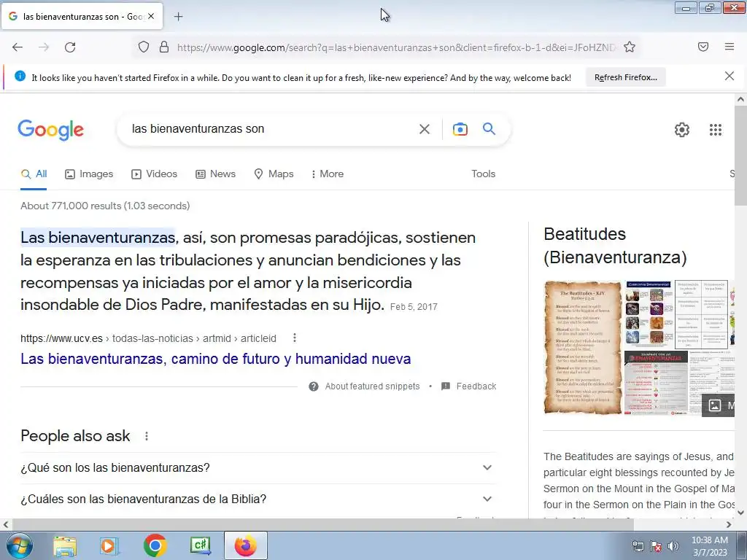747x560 pixels.
Task: Switch to the Maps tab
Action: pos(274,174)
